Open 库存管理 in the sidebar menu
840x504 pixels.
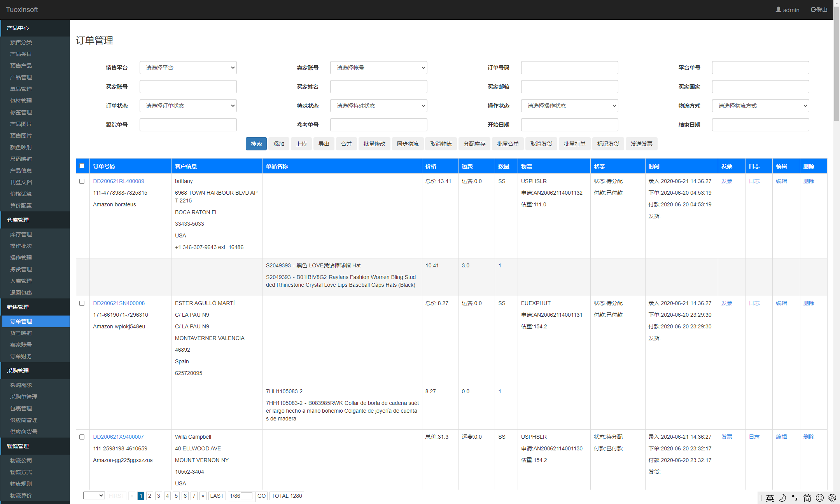point(21,234)
